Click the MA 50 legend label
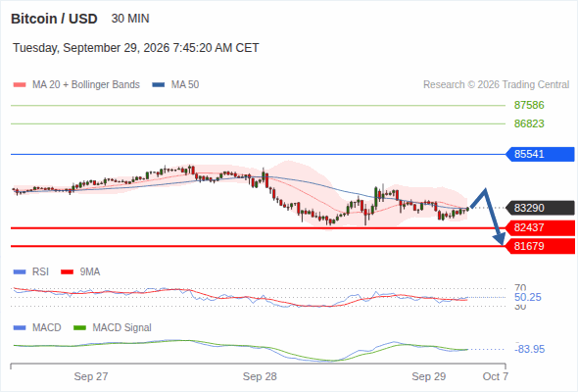 (185, 85)
